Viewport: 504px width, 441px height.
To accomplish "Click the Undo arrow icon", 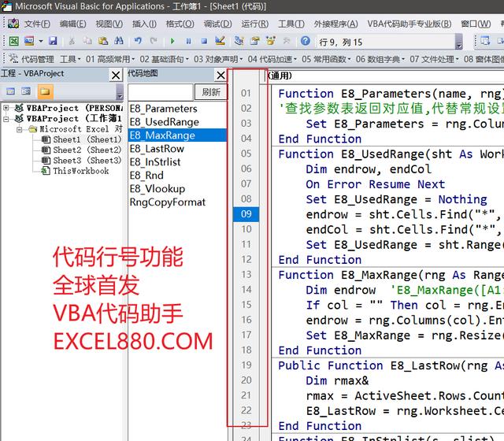I will point(138,41).
